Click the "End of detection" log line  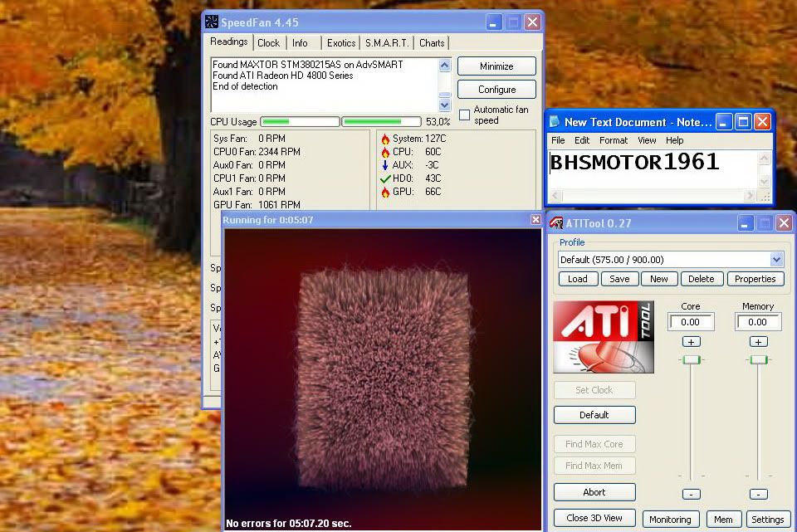click(x=245, y=86)
